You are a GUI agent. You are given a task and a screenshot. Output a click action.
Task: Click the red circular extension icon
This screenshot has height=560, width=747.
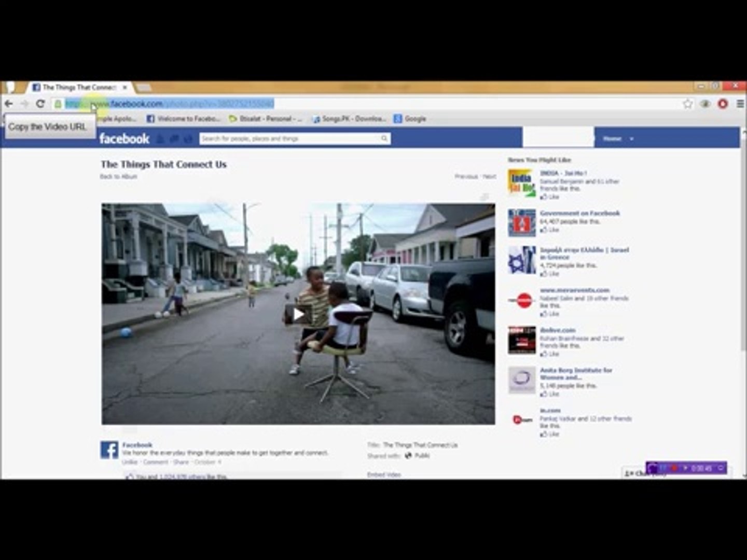click(x=723, y=104)
